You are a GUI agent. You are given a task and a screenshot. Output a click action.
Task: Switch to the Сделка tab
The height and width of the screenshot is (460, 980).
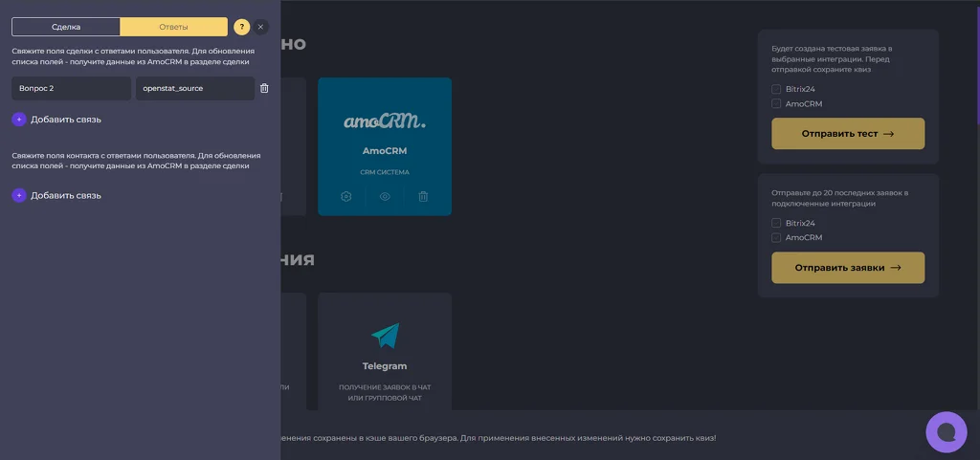click(x=66, y=27)
